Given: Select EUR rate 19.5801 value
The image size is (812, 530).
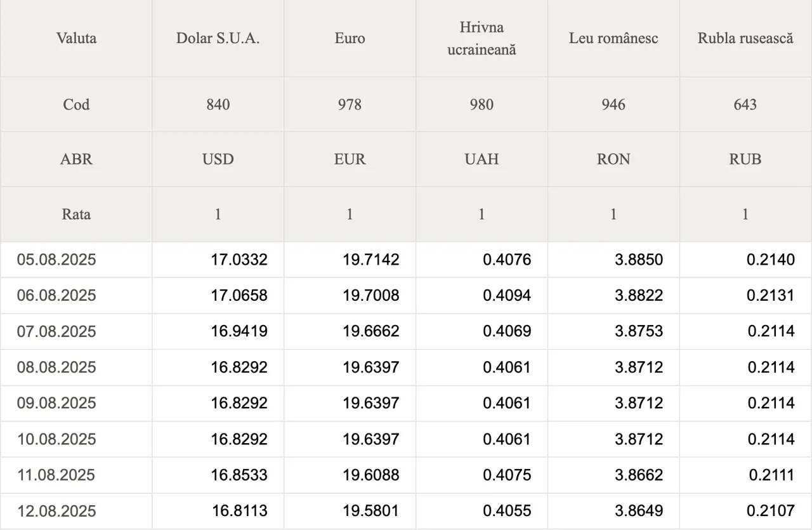Looking at the screenshot, I should click(x=371, y=511).
